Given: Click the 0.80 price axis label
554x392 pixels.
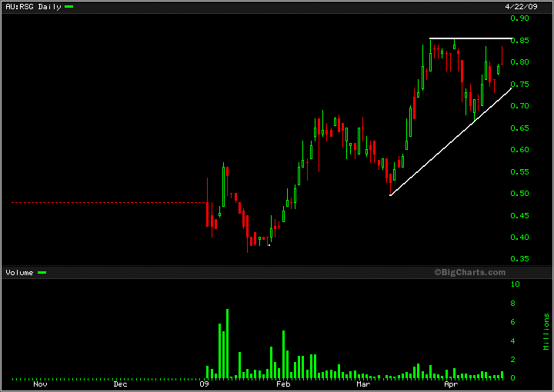Looking at the screenshot, I should 519,62.
